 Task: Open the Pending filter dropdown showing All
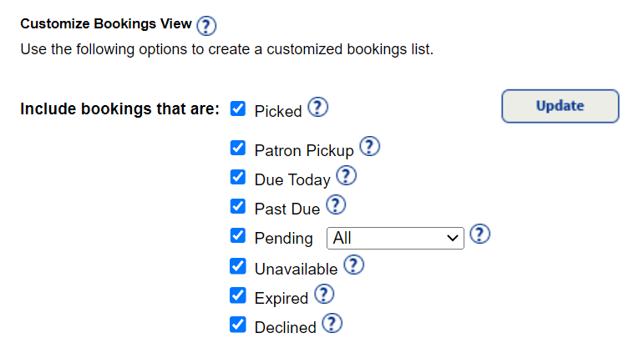point(396,238)
